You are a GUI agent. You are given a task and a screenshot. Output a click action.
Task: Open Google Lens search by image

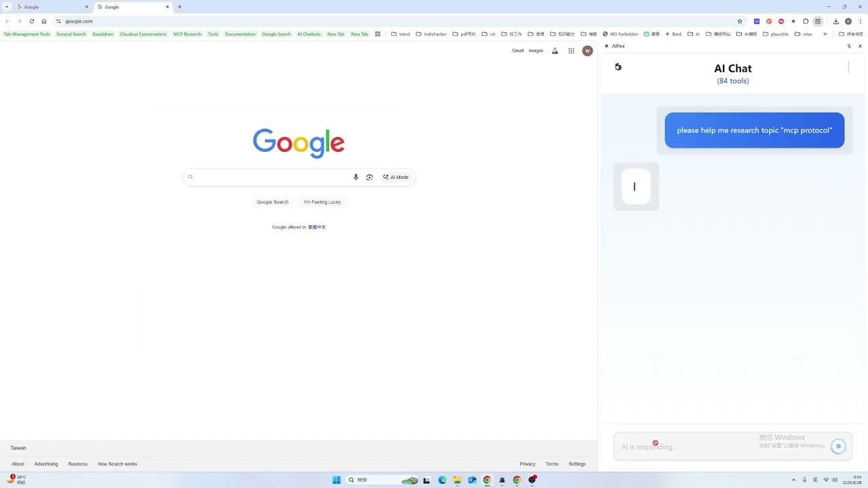[370, 177]
